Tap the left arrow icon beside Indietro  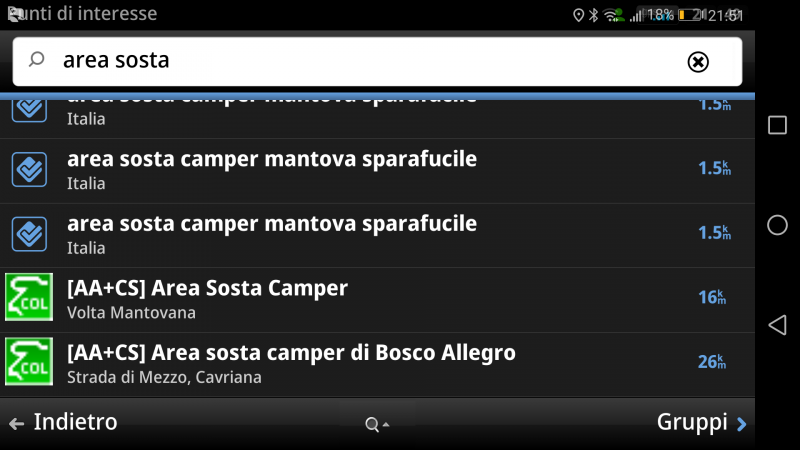pyautogui.click(x=16, y=423)
